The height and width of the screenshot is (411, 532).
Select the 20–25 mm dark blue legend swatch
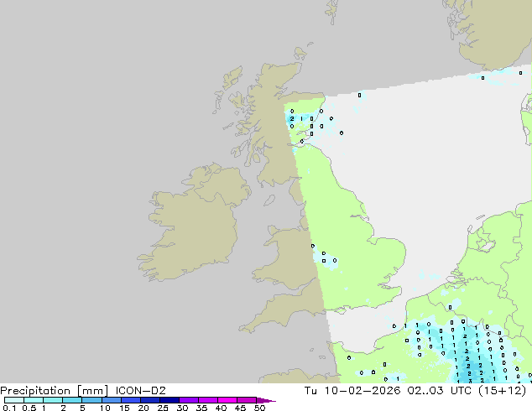tap(151, 400)
